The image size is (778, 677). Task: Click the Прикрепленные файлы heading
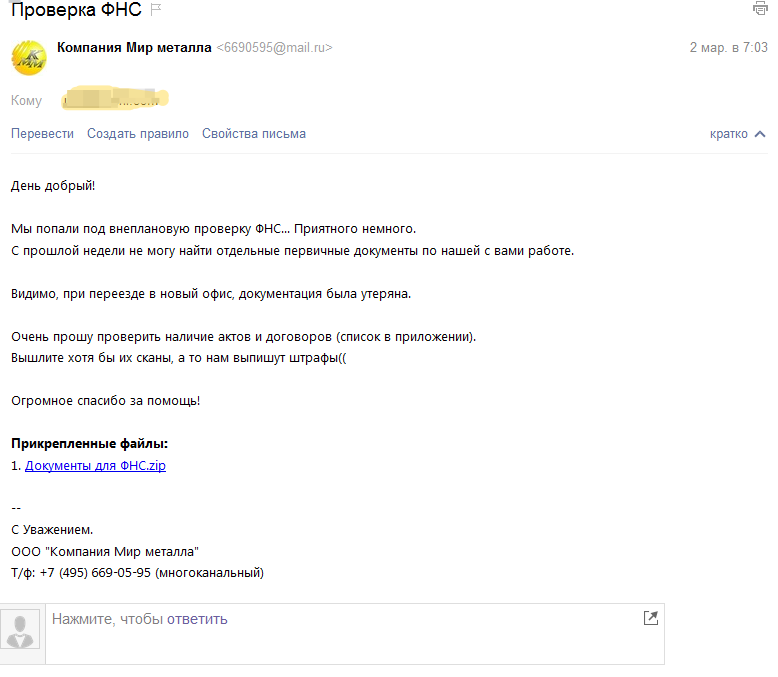(x=89, y=444)
